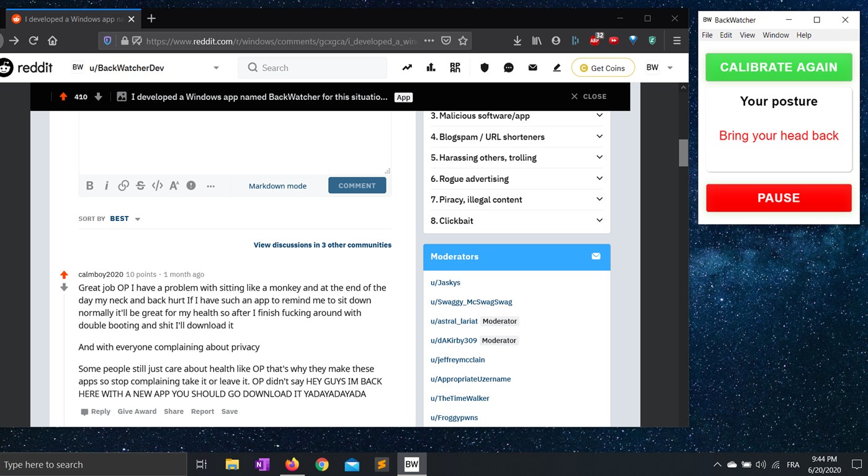Apply superscript formatting in the comment editor
868x476 pixels.
[x=173, y=185]
